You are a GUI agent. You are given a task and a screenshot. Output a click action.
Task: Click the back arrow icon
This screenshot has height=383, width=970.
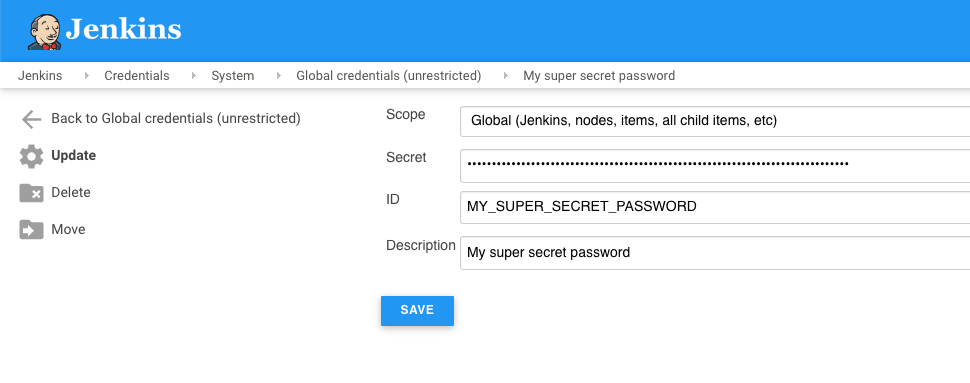[31, 119]
